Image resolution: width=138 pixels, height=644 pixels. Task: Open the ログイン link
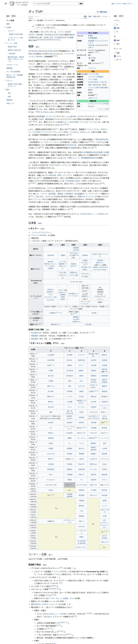(130, 4)
